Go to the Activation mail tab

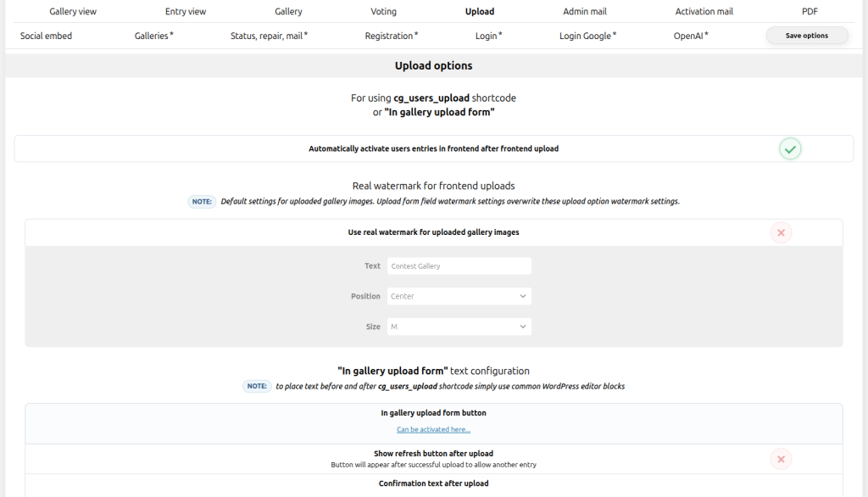(x=704, y=12)
